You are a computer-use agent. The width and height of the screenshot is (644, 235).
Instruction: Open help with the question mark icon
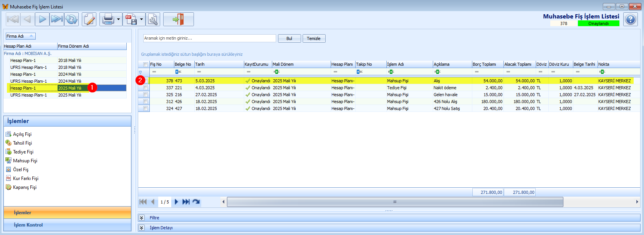631,19
